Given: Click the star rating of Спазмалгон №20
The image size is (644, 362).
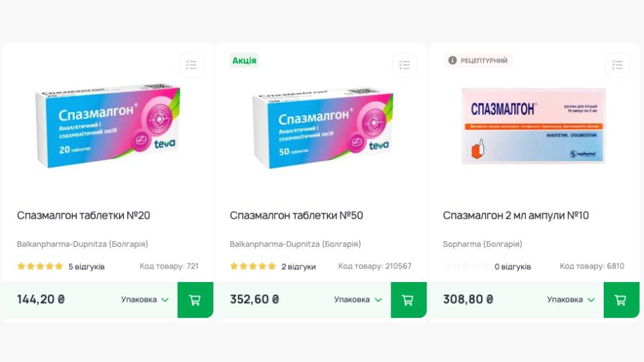Looking at the screenshot, I should pyautogui.click(x=40, y=266).
